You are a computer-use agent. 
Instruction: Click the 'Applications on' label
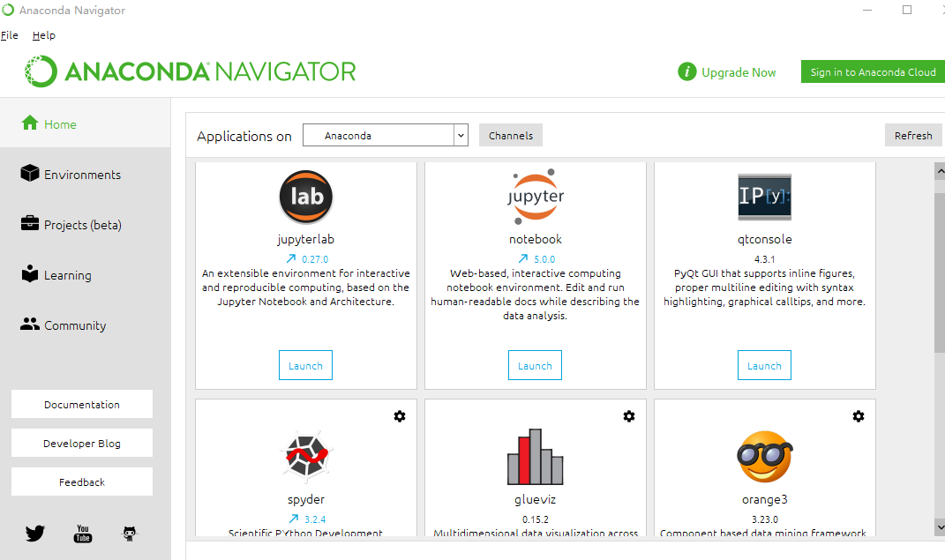(244, 137)
